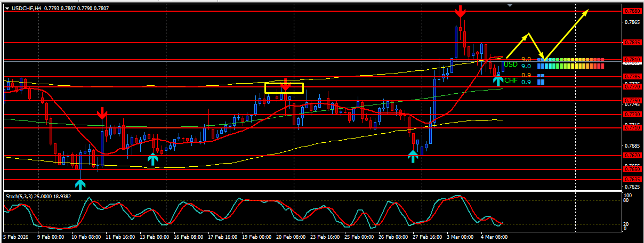Screen dimensions: 644x243
Task: Select the green CHF strength label
Action: click(x=511, y=80)
